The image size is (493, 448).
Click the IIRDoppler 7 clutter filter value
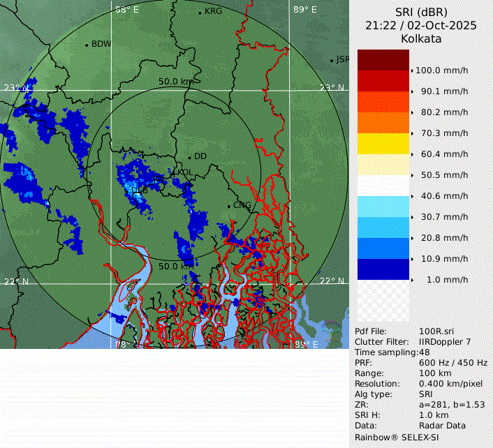445,342
